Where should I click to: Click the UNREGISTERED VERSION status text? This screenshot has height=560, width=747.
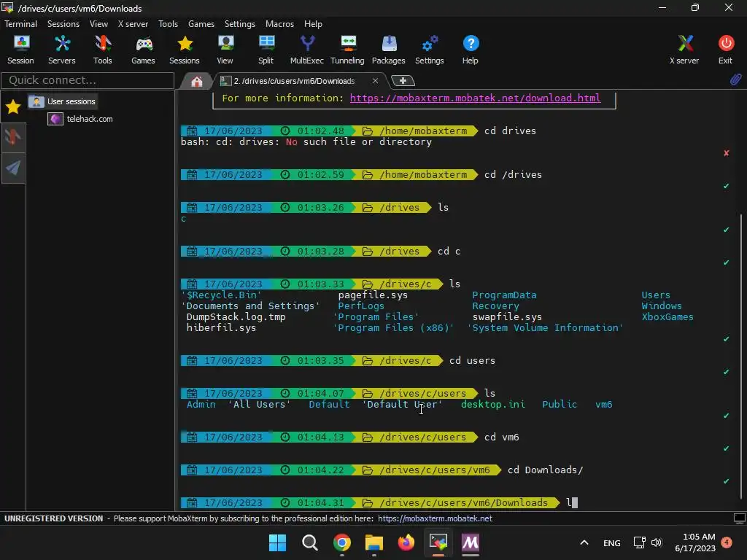pos(53,518)
